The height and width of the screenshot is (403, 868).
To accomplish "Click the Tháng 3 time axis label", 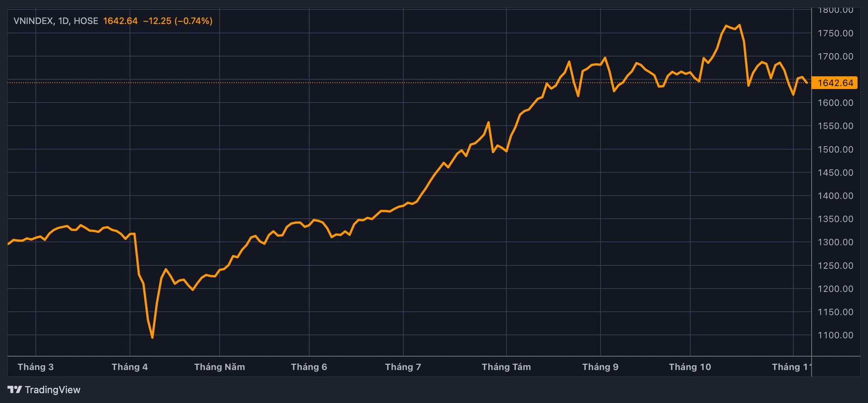I will pos(36,367).
